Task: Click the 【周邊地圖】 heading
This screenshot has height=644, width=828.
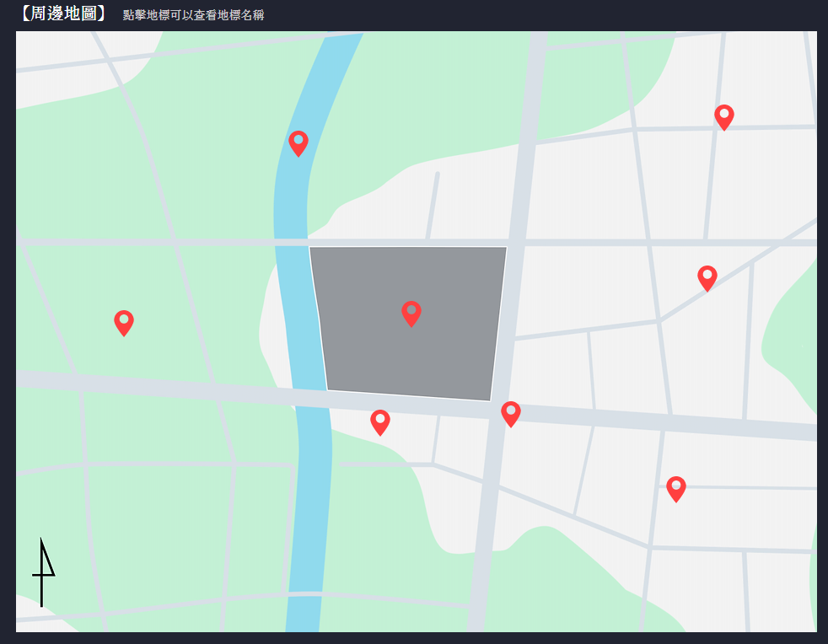Action: point(63,13)
